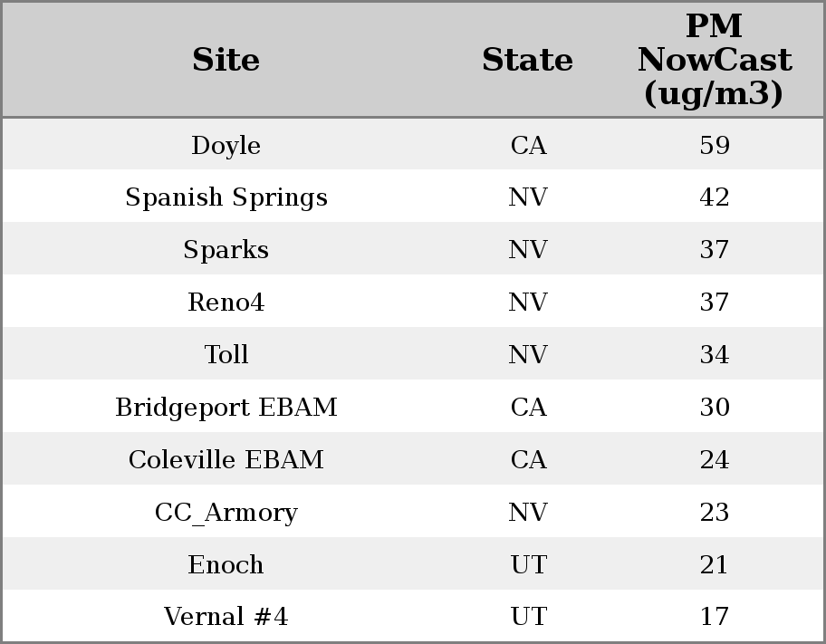Screen dimensions: 826x644
Task: Click the Bridgeport EBAM site name
Action: (226, 408)
